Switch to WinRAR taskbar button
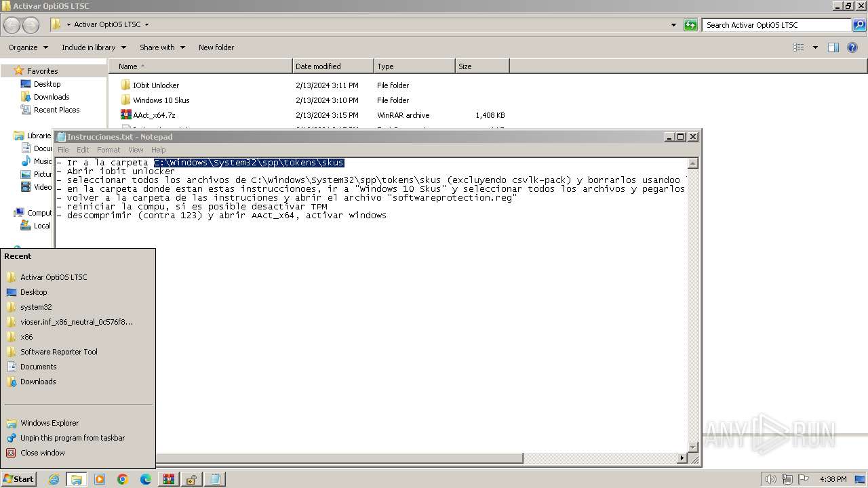This screenshot has height=488, width=868. pos(169,479)
